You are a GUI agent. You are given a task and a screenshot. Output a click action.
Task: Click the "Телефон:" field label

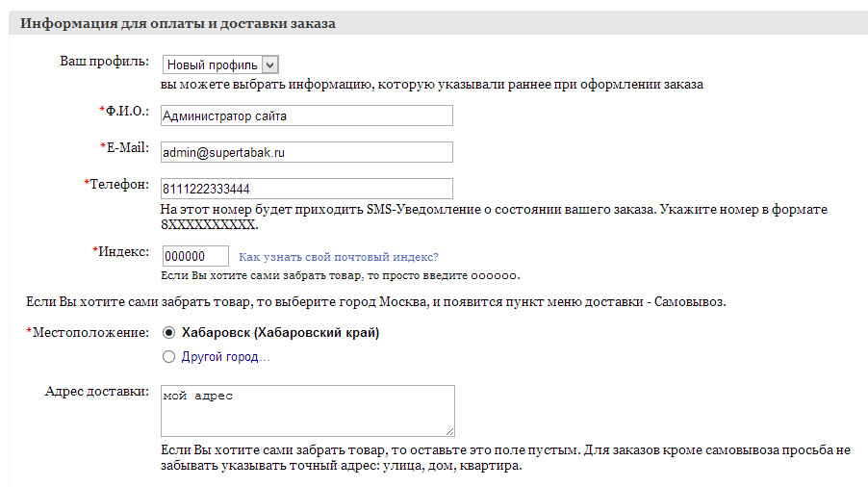point(119,183)
